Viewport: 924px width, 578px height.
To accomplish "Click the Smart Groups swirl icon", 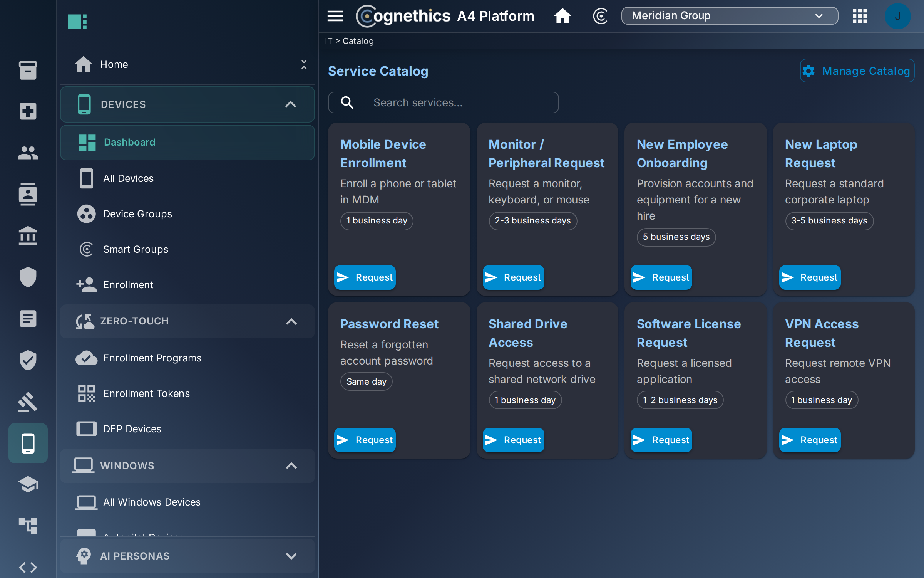I will (x=86, y=249).
